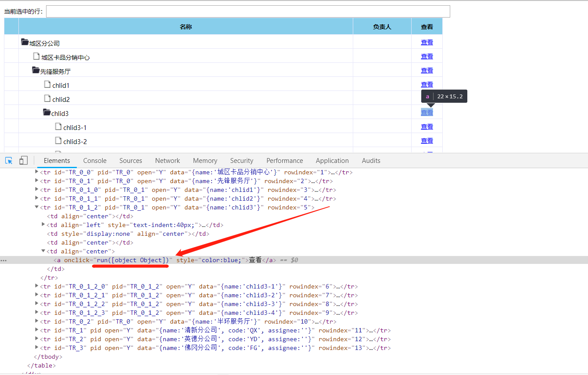Screen dimensions: 588x375
Task: Expand the tr node TR_0_1_1
Action: [x=36, y=198]
